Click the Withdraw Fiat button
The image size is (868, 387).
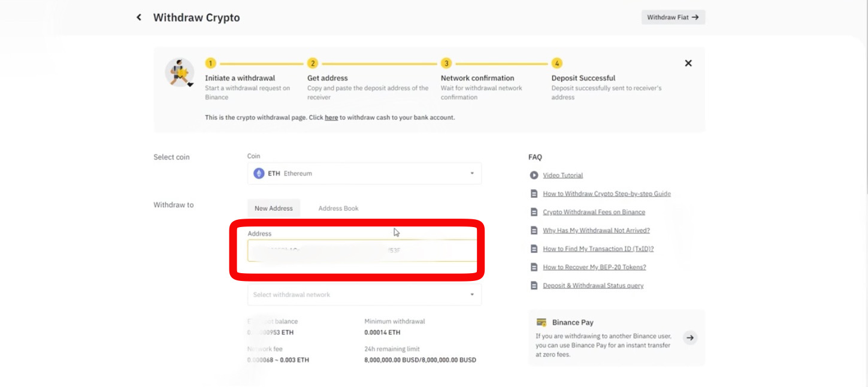point(673,17)
